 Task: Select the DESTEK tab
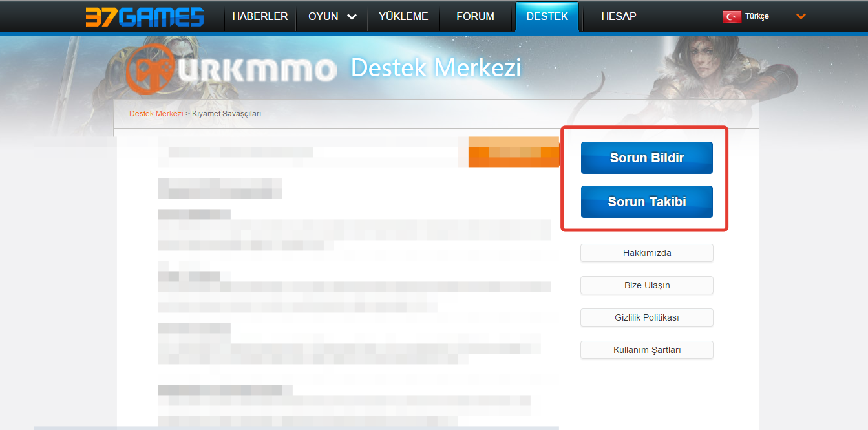coord(547,16)
